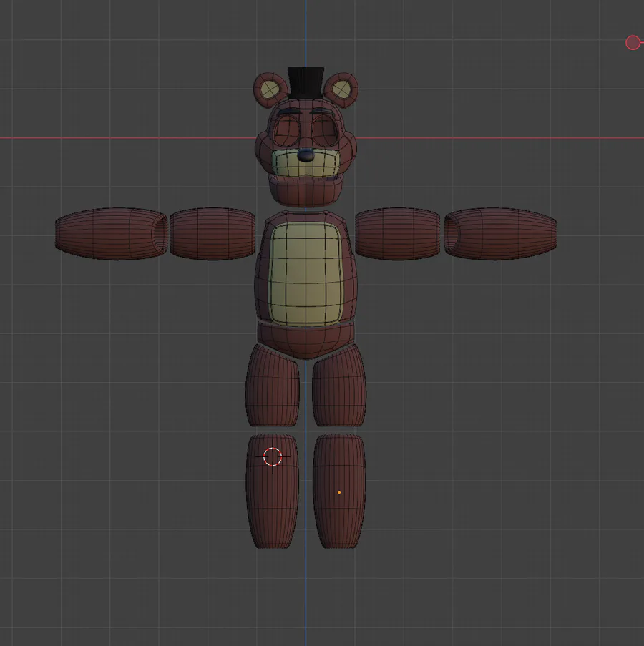Select the bear's ear on viewer's right
644x646 pixels.
tap(341, 89)
